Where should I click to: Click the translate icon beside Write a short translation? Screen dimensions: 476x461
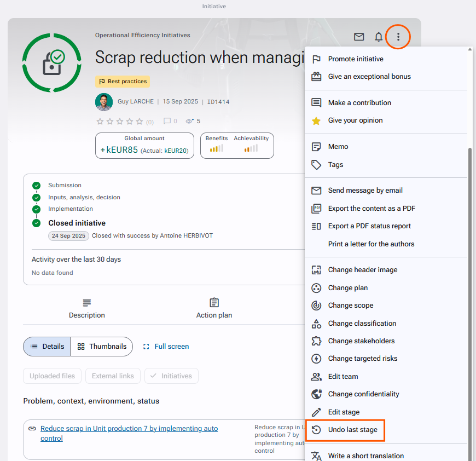coord(316,456)
